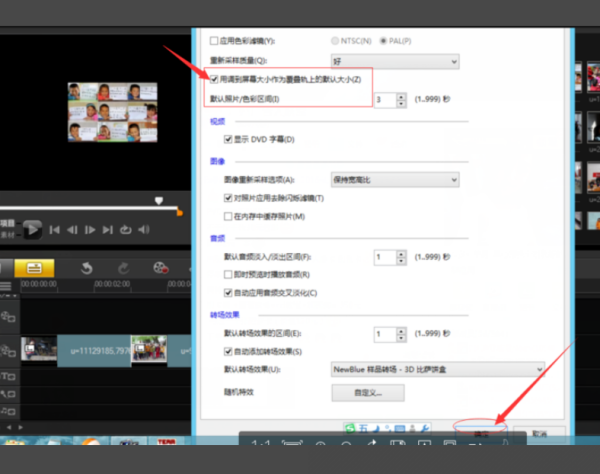Toggle repeat playback icon

(x=126, y=230)
